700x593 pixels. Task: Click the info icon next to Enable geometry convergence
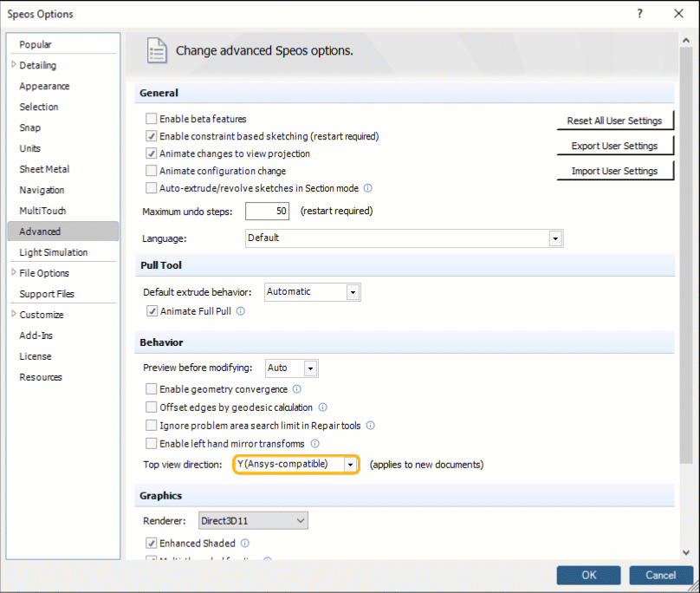click(x=297, y=389)
